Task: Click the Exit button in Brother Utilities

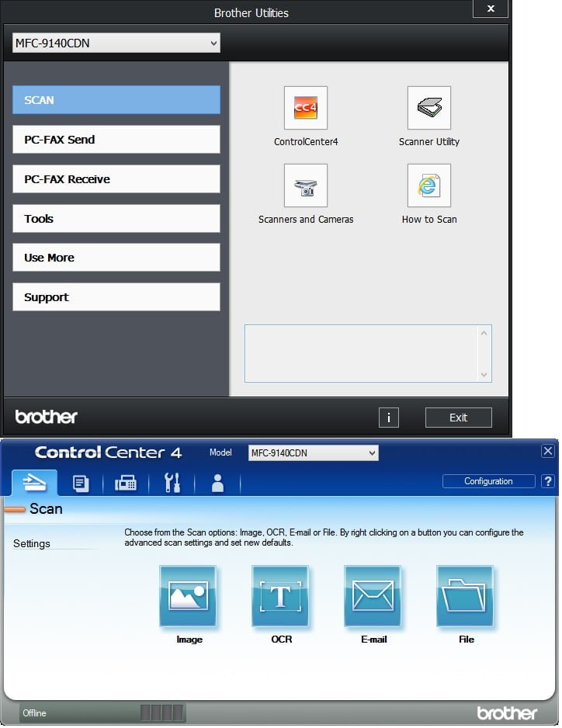Action: click(x=459, y=418)
